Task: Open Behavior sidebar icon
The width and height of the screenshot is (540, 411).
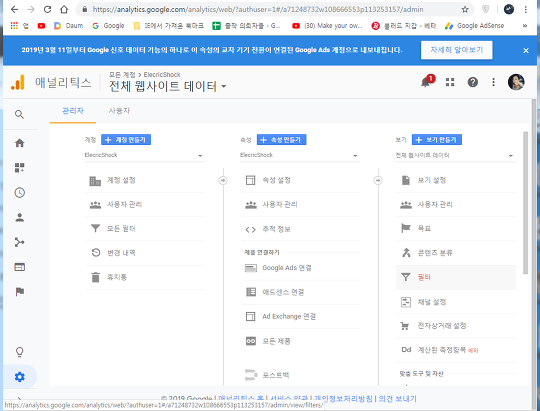Action: [20, 267]
